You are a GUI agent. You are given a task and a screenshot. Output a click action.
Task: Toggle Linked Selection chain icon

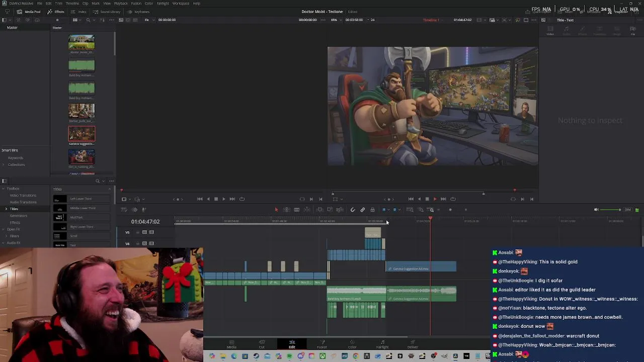(362, 210)
